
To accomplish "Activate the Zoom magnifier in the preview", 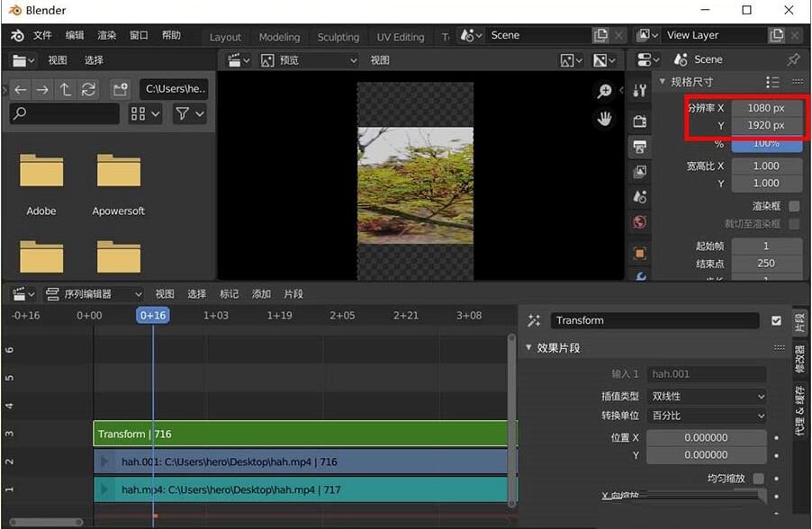I will point(604,91).
